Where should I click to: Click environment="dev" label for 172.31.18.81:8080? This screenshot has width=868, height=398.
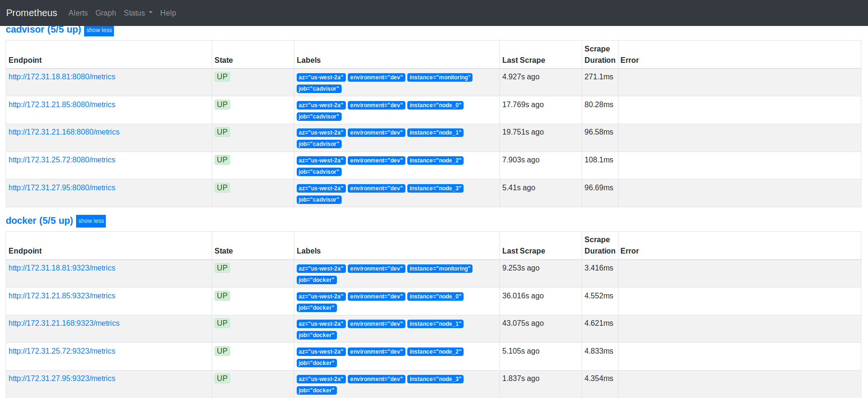coord(377,77)
